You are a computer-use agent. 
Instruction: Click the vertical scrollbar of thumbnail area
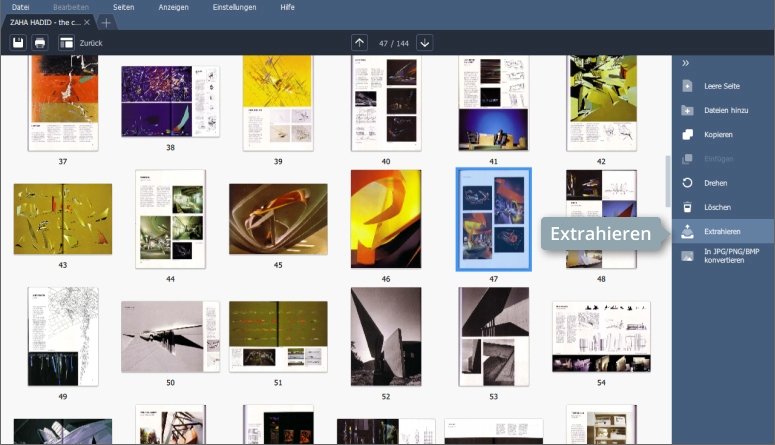tap(668, 181)
